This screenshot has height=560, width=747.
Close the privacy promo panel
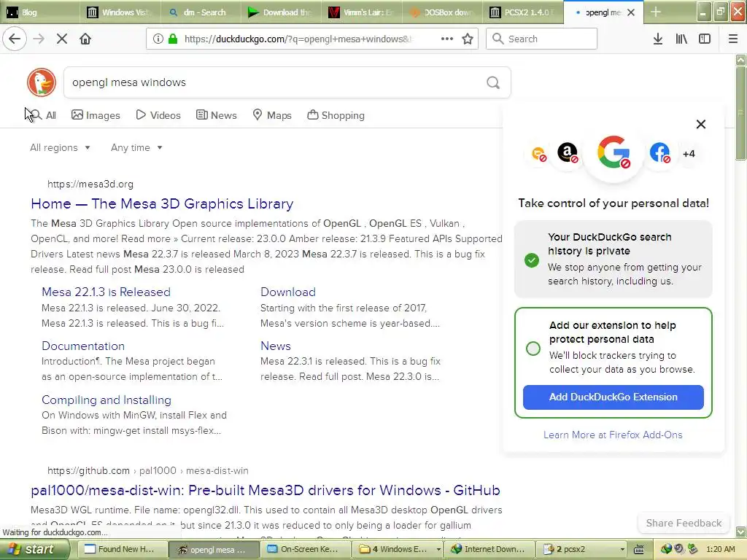tap(701, 124)
